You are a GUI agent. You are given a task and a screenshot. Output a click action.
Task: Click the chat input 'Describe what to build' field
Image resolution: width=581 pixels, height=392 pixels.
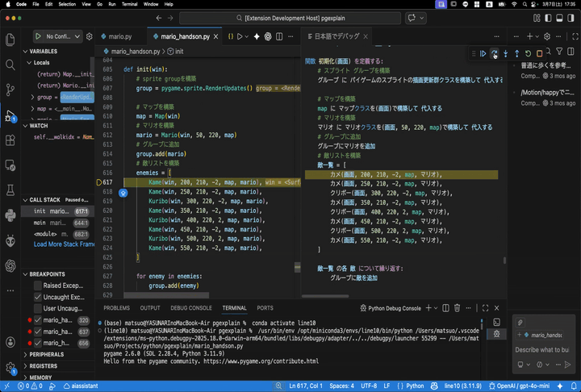pyautogui.click(x=542, y=349)
